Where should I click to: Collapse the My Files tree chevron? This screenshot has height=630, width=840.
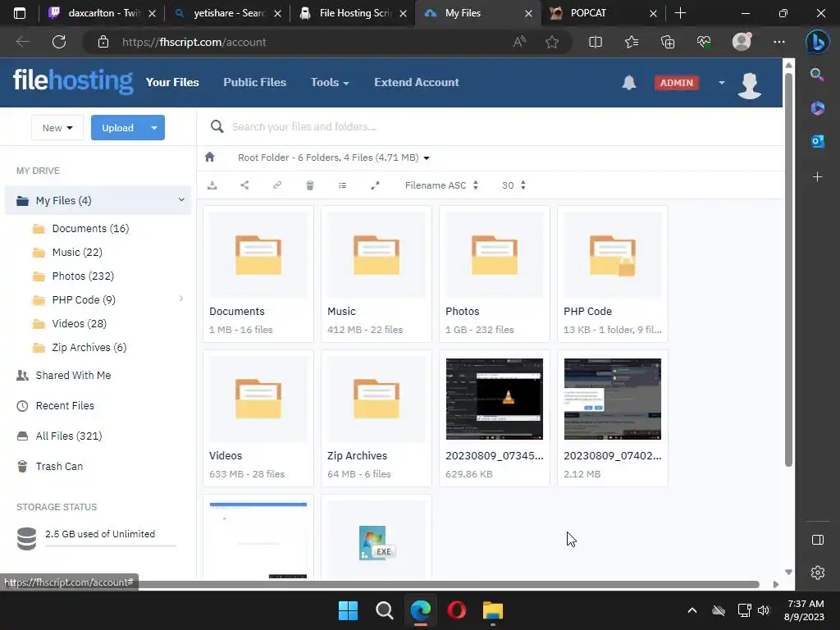tap(181, 200)
